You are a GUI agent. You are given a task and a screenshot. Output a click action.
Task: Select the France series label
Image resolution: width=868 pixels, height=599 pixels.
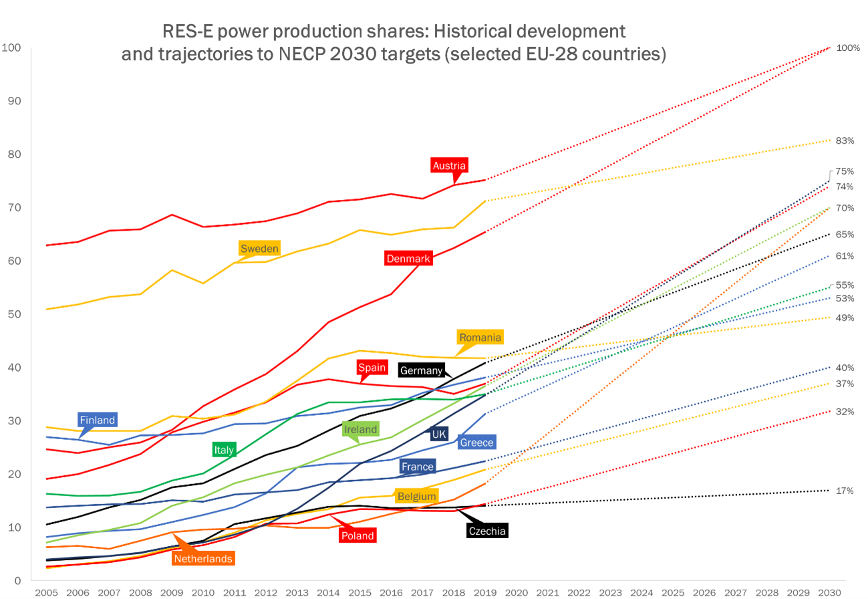[417, 467]
